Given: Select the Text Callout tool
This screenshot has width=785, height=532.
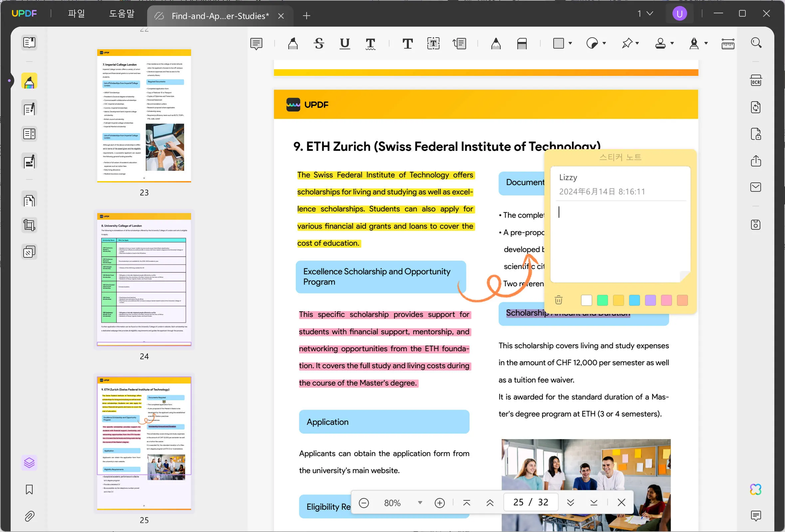Looking at the screenshot, I should 459,44.
